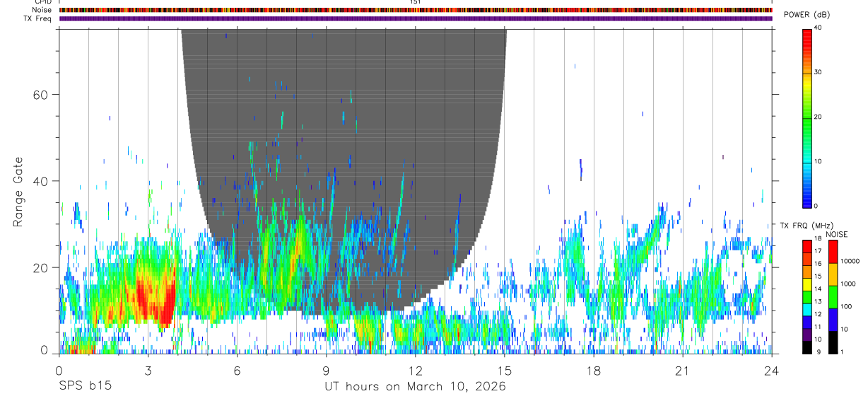Click the '20' tick on POWER colorbar
This screenshot has height=401, width=868.
(x=819, y=117)
